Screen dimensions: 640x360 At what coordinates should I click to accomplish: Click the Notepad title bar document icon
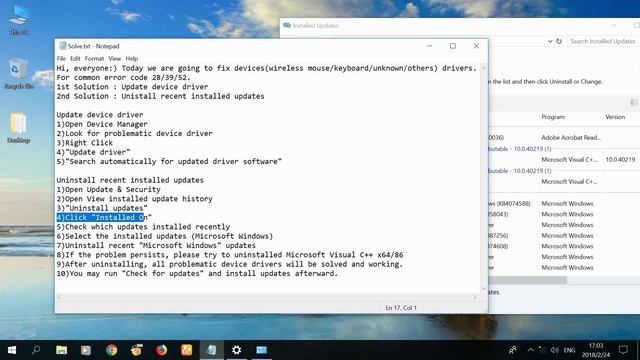click(62, 46)
